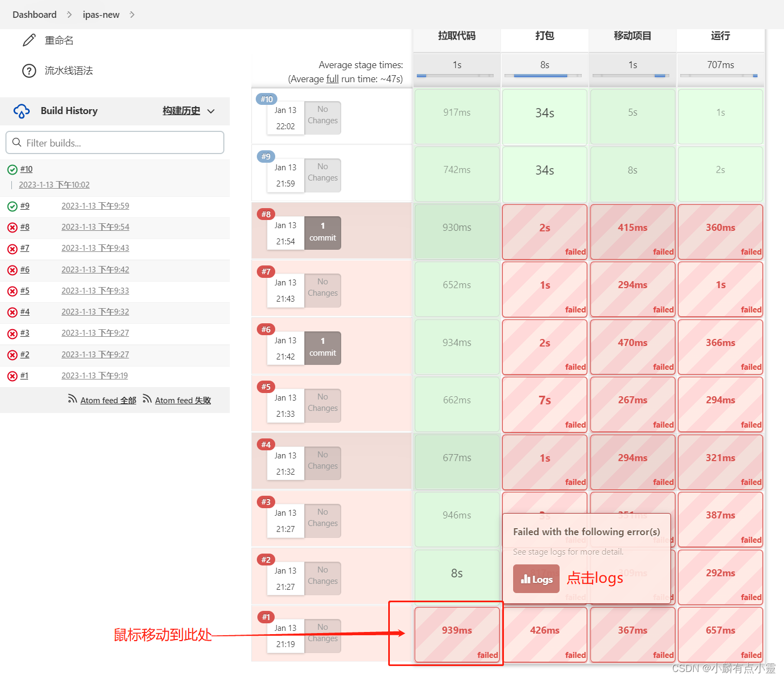Open build #10 link in history

(x=26, y=169)
